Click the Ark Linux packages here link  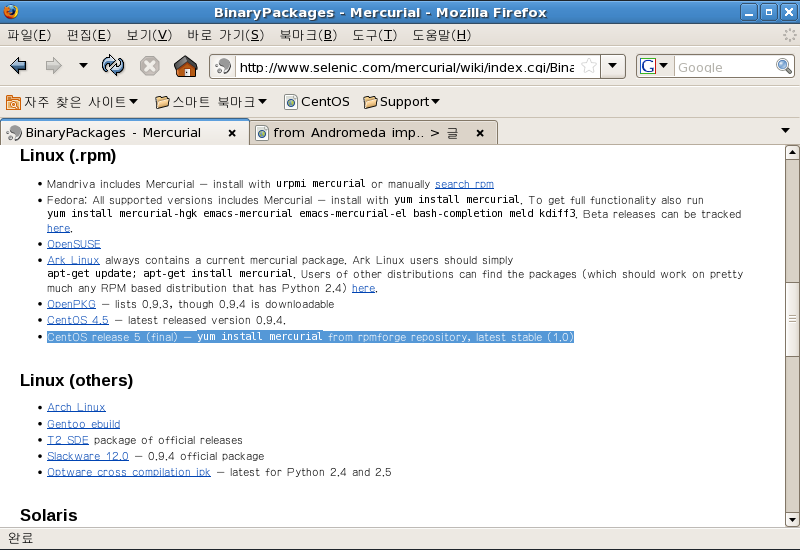click(364, 288)
